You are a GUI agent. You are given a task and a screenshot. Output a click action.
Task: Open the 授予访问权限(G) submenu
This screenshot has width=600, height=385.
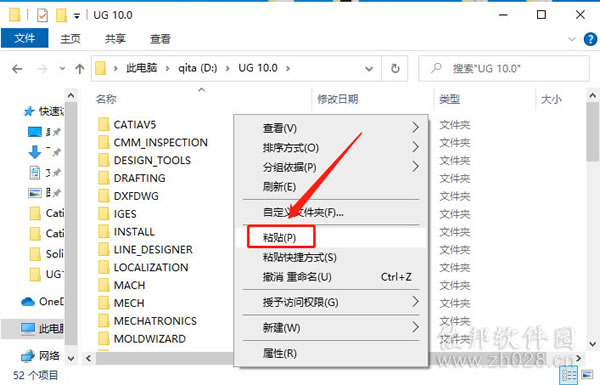(x=331, y=302)
